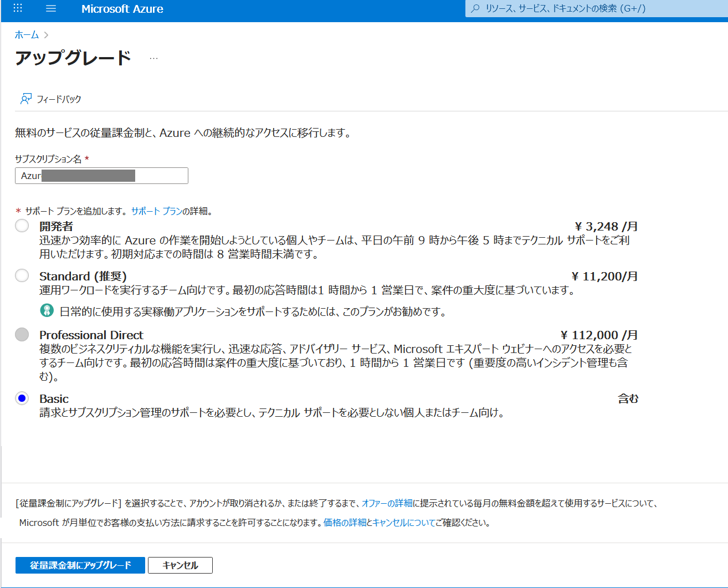Open the ellipsis menu beside アップグレード
728x588 pixels.
click(x=153, y=58)
